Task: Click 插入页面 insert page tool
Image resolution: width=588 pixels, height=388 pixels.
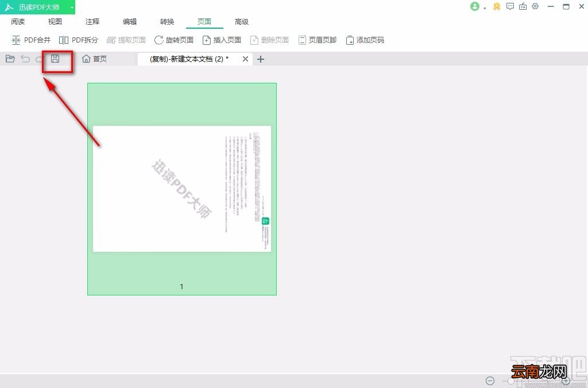Action: tap(222, 40)
